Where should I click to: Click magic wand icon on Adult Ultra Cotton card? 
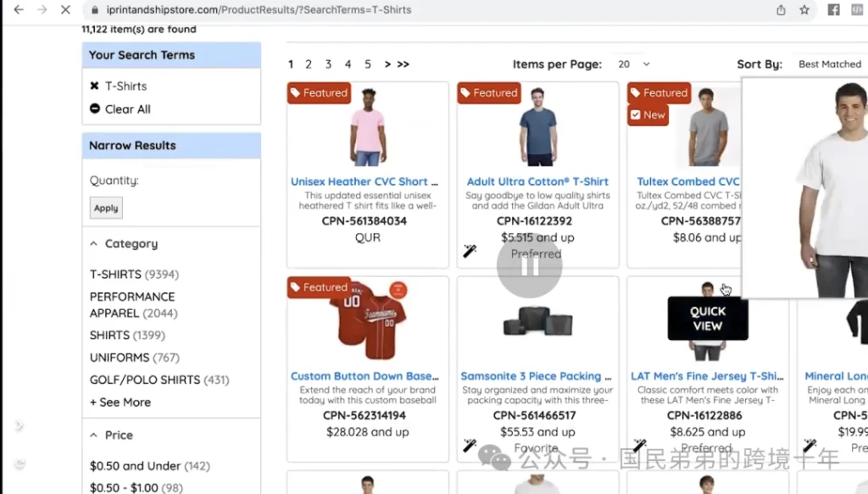pos(470,251)
